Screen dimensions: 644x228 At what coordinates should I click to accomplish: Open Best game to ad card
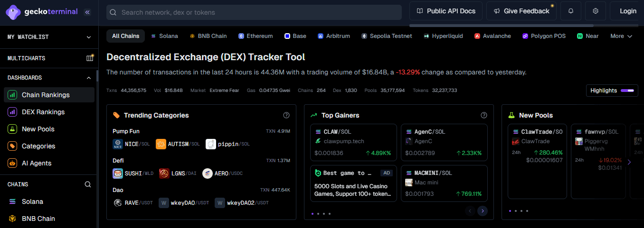coord(353,183)
